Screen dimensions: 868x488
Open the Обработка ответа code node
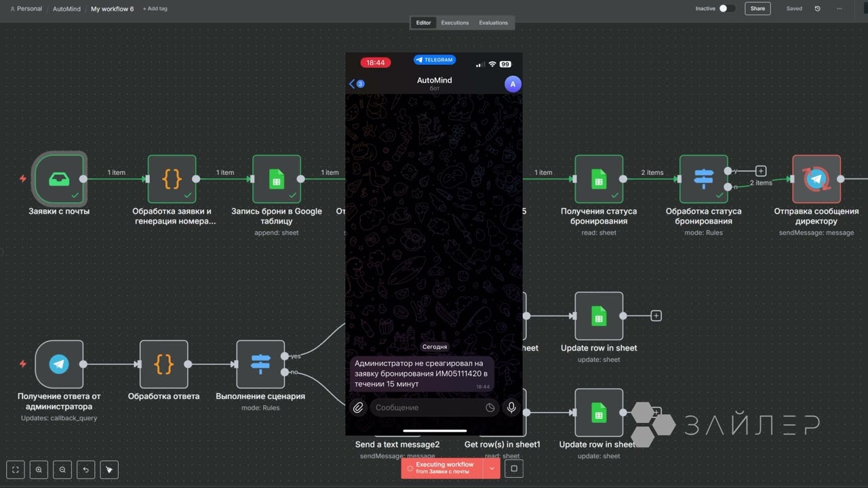click(164, 365)
